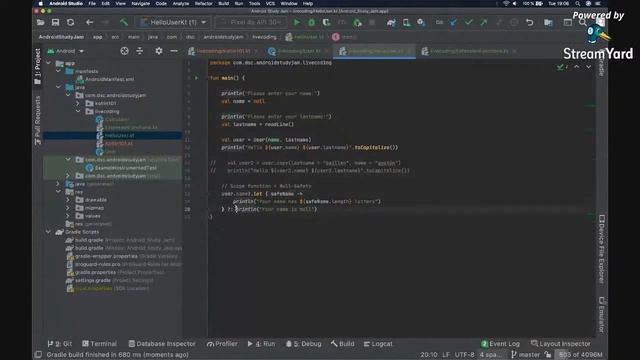
Task: Toggle the Device File Explorer panel
Action: coord(602,249)
